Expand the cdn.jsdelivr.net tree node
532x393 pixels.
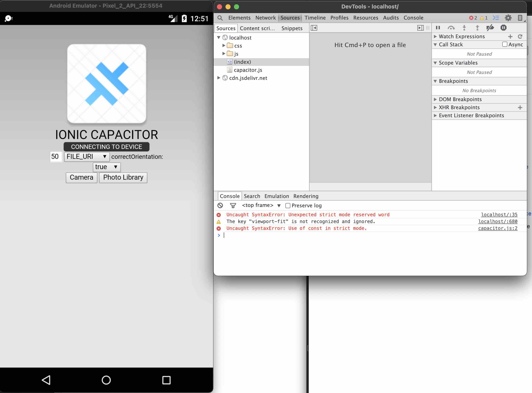click(218, 78)
